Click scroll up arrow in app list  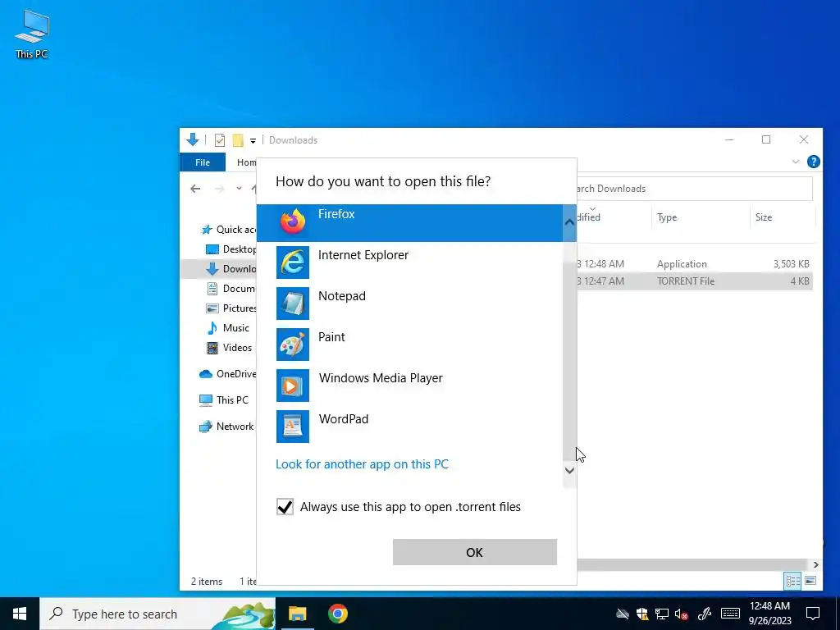569,221
